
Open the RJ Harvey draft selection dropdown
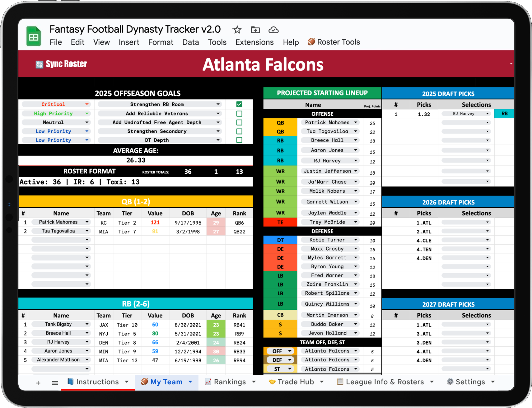point(487,114)
